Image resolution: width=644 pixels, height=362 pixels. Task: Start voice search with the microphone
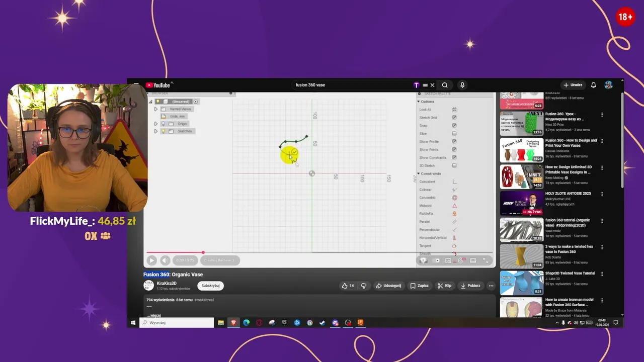[x=462, y=85]
